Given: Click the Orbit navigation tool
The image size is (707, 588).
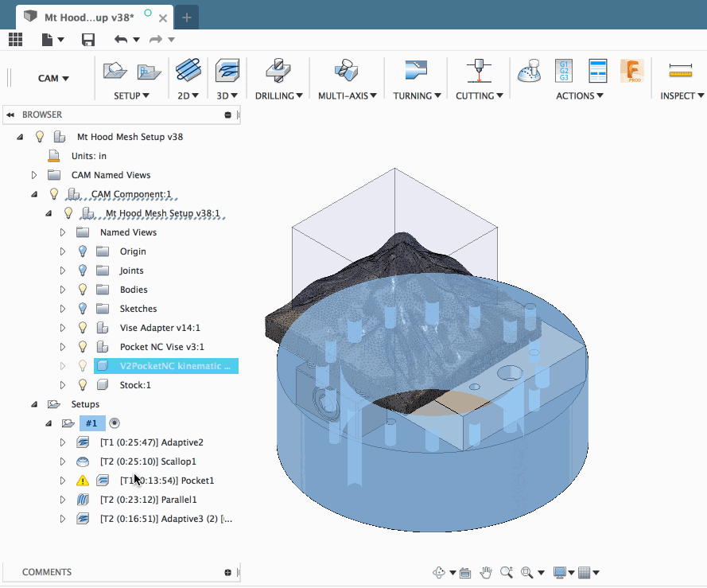Looking at the screenshot, I should coord(439,573).
